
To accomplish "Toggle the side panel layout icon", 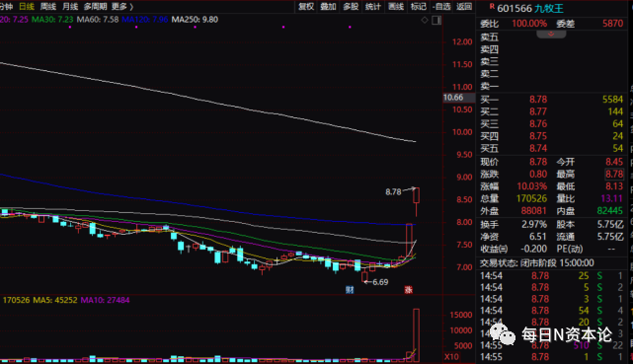I will [436, 20].
